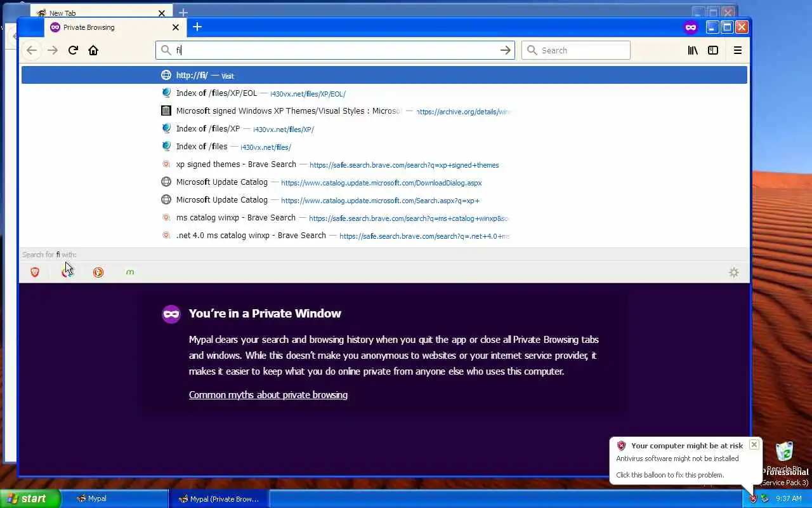Screen dimensions: 812x508
Task: Switch to Mypal (Private Browsing) taskbar button
Action: pyautogui.click(x=219, y=498)
